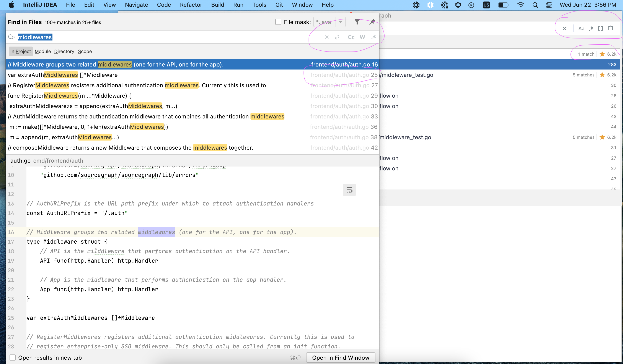Select result '// RegisterMiddlewares registers additional' line 27
The height and width of the screenshot is (364, 623).
(192, 85)
